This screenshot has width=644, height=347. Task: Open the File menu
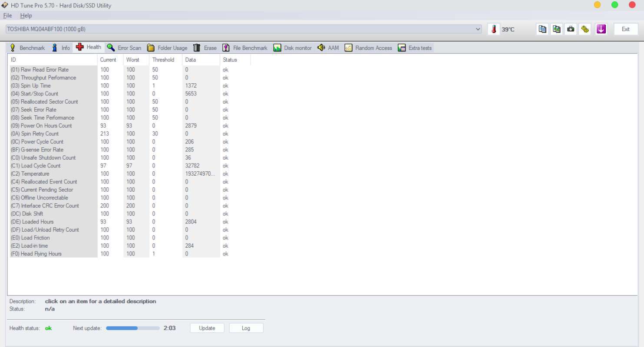[x=7, y=16]
